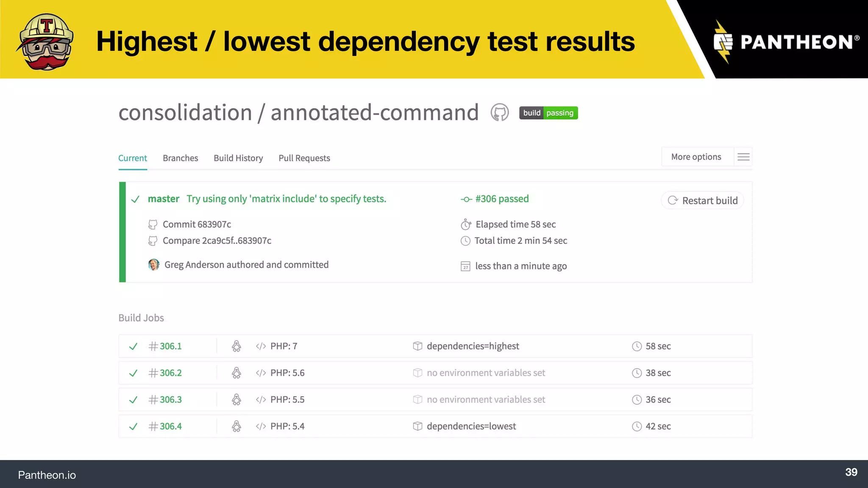
Task: Click the package icon beside dependencies=highest
Action: 417,346
